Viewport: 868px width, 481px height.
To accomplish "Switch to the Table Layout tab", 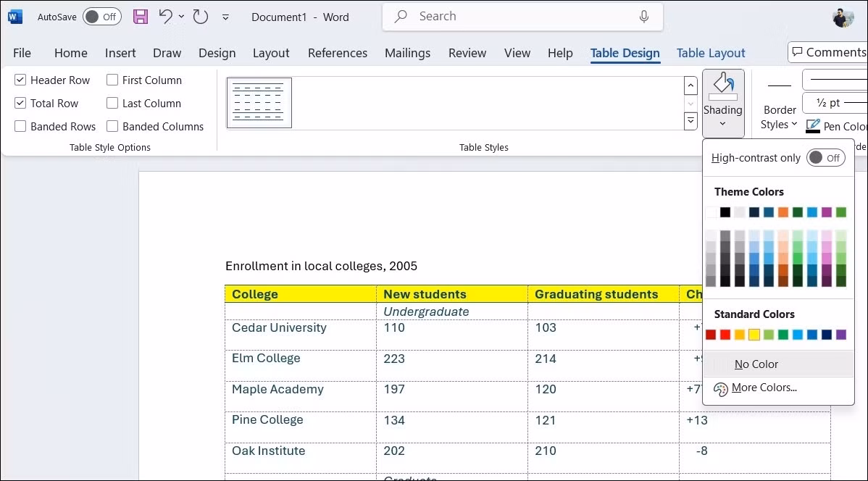I will [710, 53].
